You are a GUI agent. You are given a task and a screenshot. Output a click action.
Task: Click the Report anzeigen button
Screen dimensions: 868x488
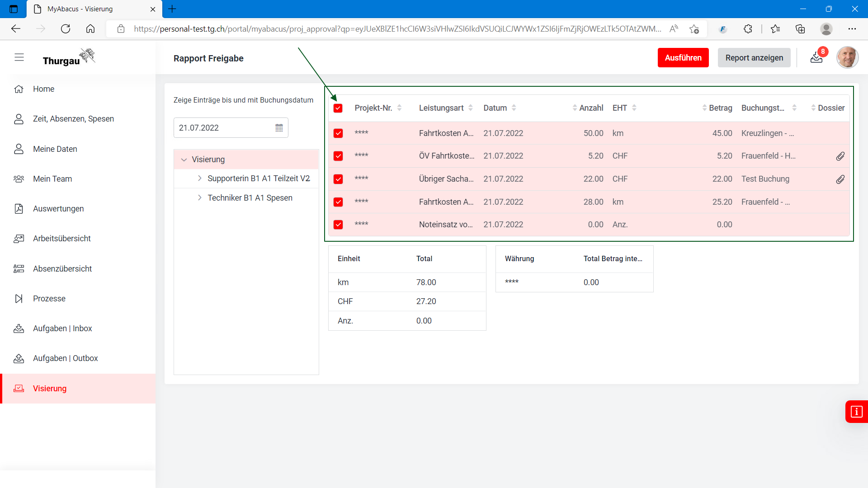pyautogui.click(x=754, y=58)
